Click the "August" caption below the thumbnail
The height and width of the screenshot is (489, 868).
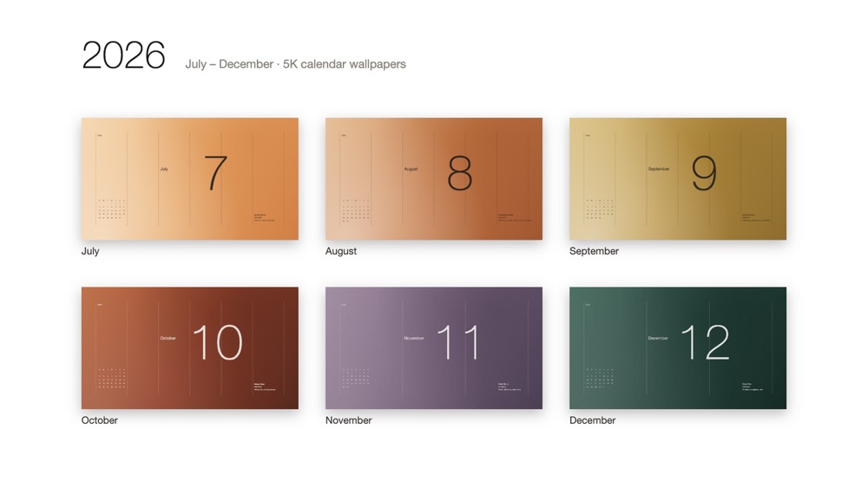(x=341, y=251)
